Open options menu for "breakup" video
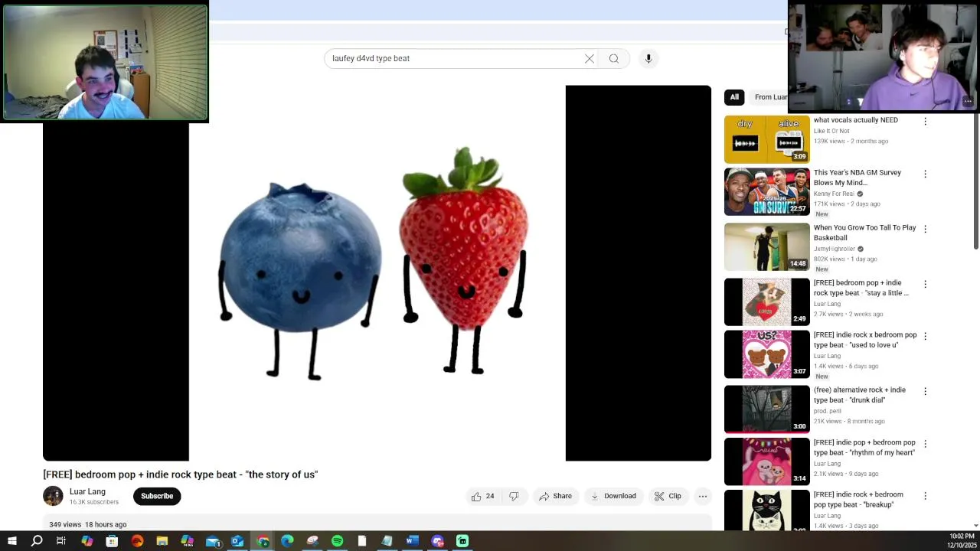Viewport: 980px width, 551px height. coord(925,496)
